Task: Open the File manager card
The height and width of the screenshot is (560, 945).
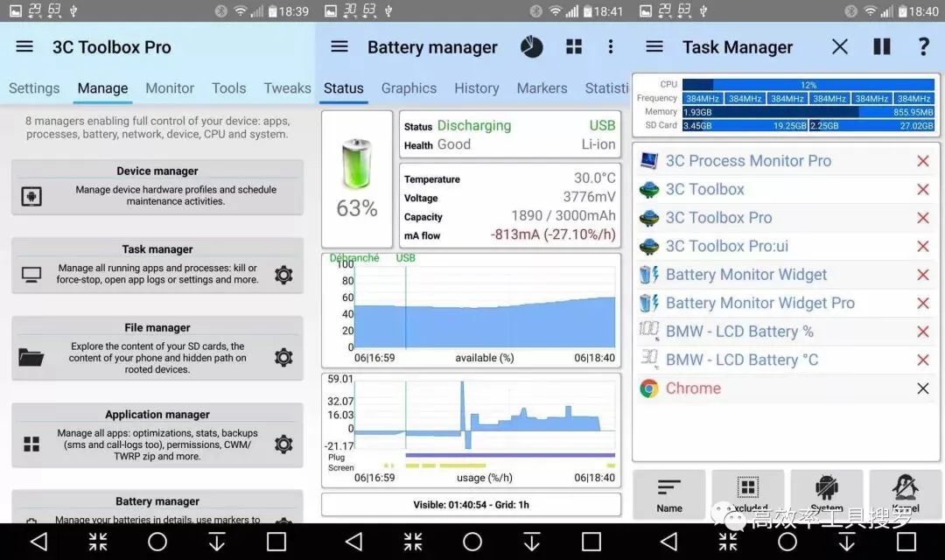Action: tap(157, 348)
